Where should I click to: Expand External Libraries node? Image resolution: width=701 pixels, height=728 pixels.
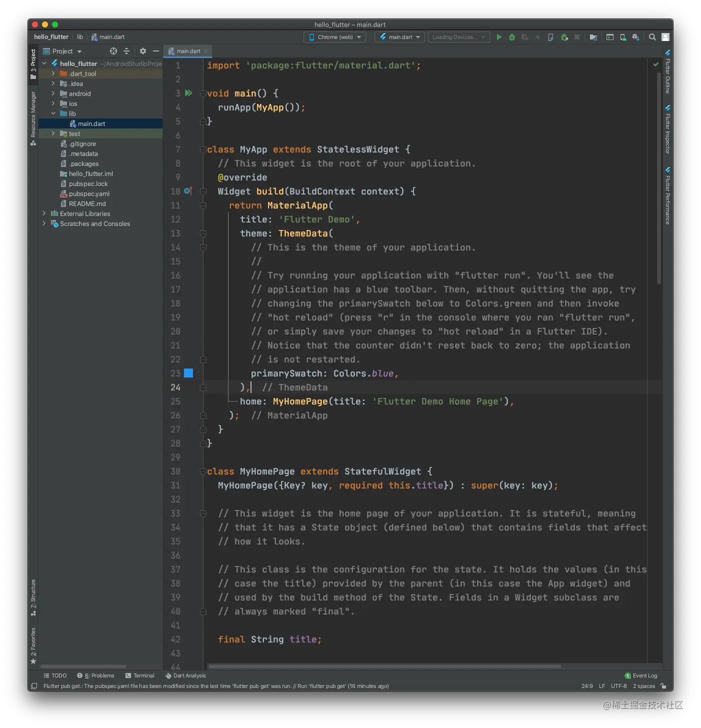44,213
